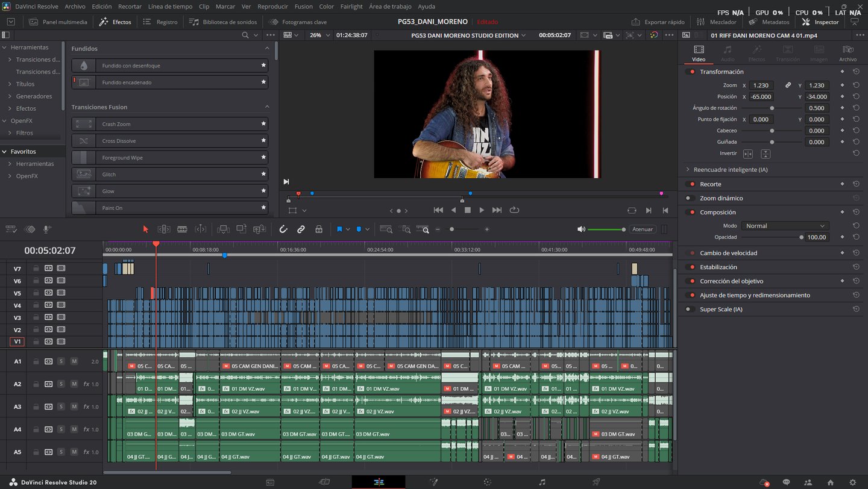
Task: Click the link clips chain icon
Action: click(301, 229)
